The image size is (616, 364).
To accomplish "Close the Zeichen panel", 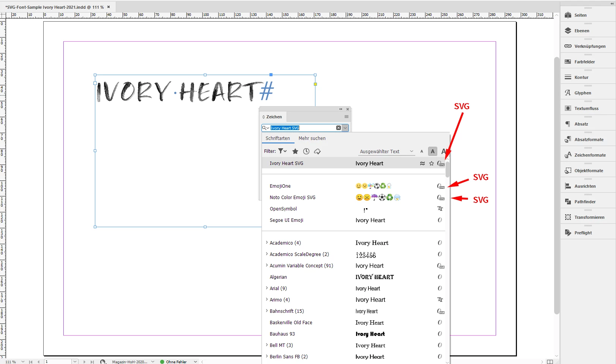I will click(347, 109).
